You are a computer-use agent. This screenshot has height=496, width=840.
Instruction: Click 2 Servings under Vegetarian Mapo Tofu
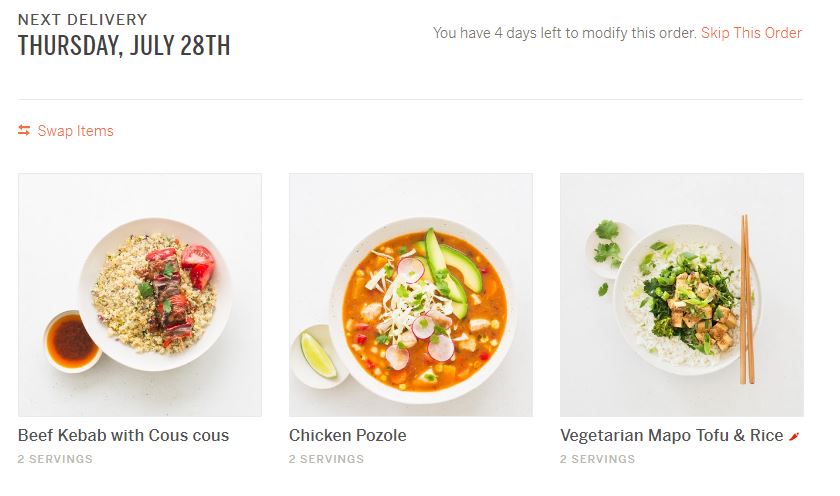597,460
